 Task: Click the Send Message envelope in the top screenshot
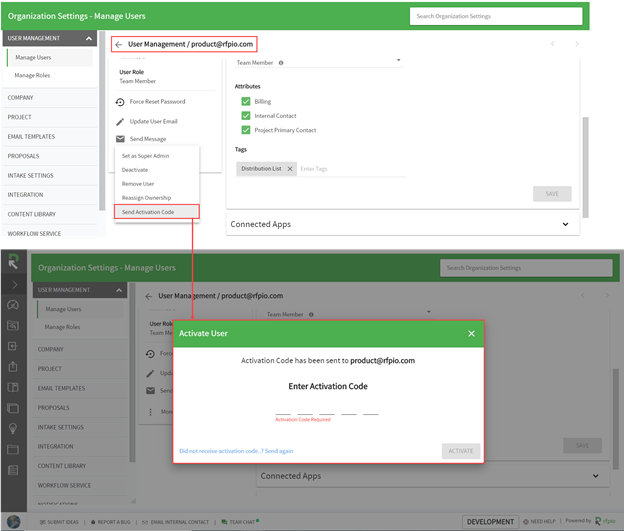pos(120,139)
